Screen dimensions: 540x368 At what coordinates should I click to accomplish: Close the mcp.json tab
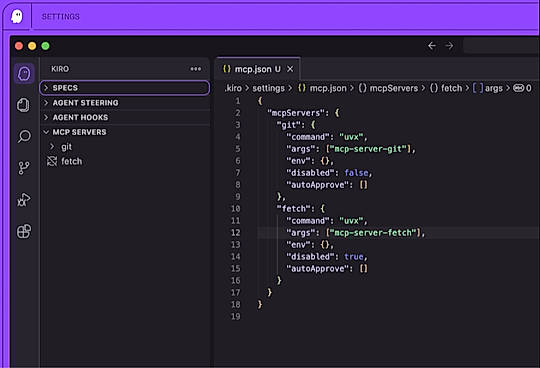tap(290, 69)
